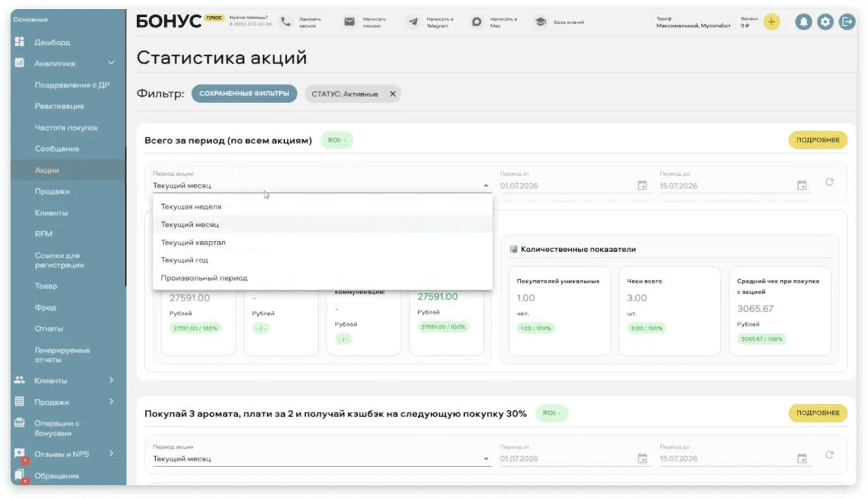The width and height of the screenshot is (868, 498).
Task: Click the СОХРАНЕННЫЕ ФИЛЬТРЫ button
Action: 245,94
